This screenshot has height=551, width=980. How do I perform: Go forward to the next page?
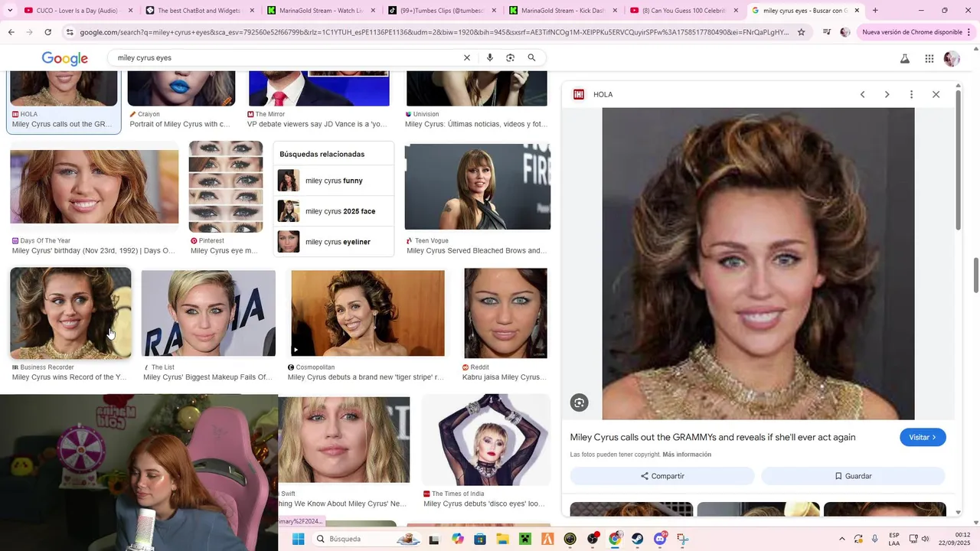click(x=29, y=32)
